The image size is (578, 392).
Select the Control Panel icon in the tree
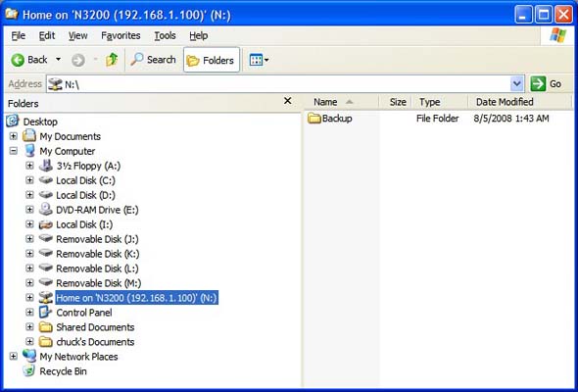pyautogui.click(x=46, y=312)
